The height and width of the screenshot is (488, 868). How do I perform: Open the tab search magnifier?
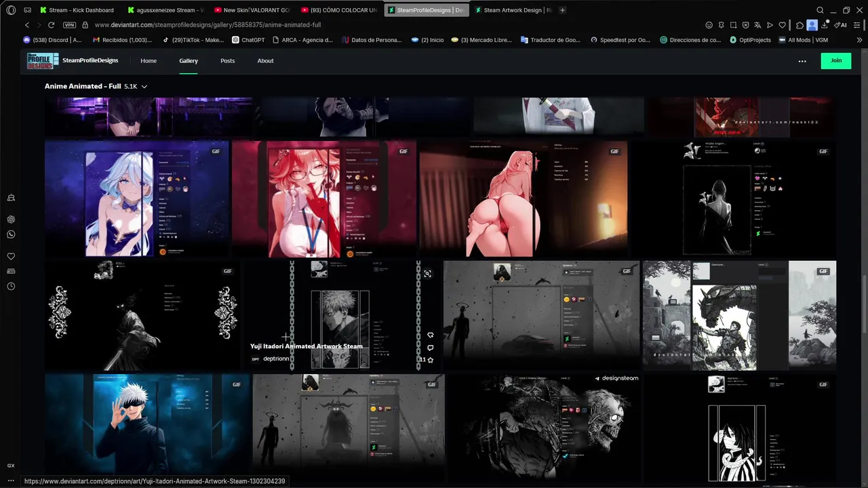click(x=820, y=10)
